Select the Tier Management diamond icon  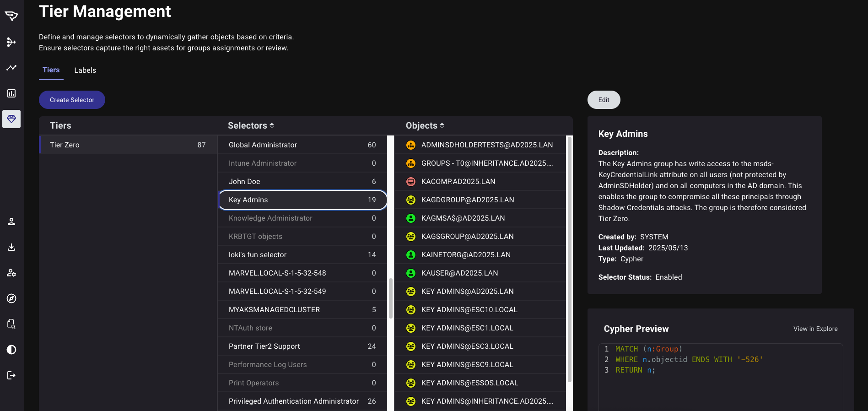coord(11,119)
